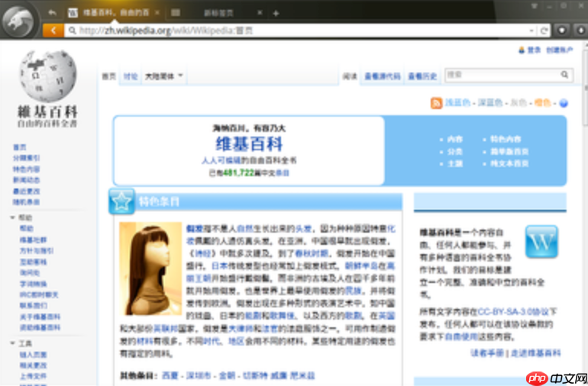The height and width of the screenshot is (386, 588).
Task: Reload the page with the refresh icon
Action: (544, 31)
